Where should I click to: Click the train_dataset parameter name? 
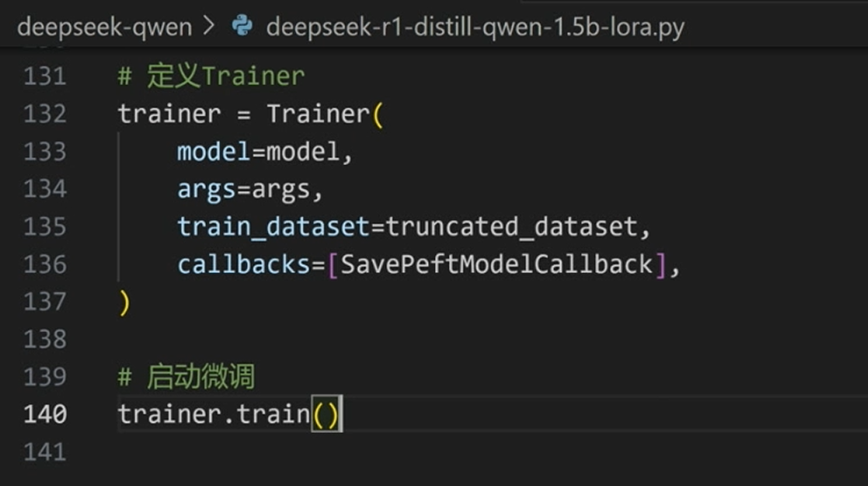(x=273, y=227)
